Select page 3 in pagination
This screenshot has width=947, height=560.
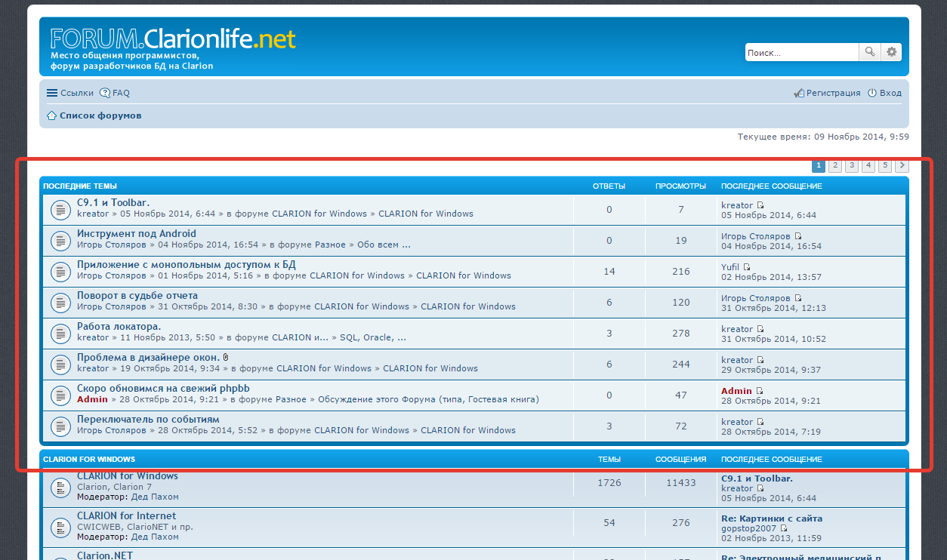point(852,165)
